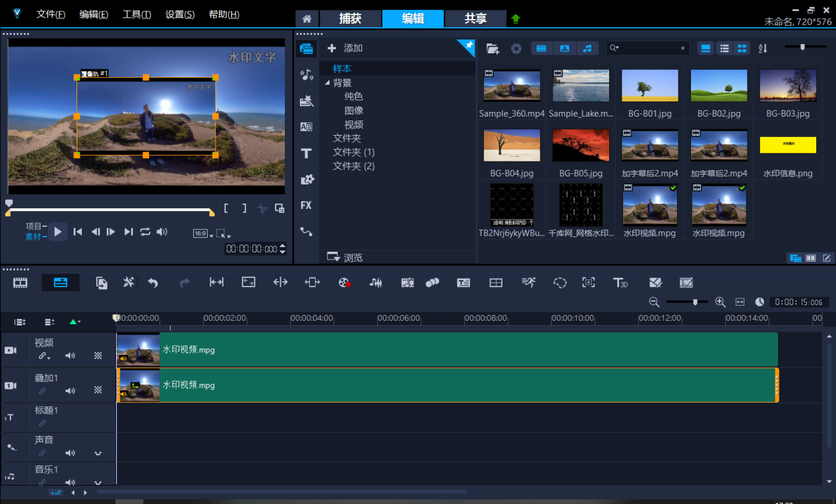
Task: Sort library clips with the sort icon
Action: (763, 48)
